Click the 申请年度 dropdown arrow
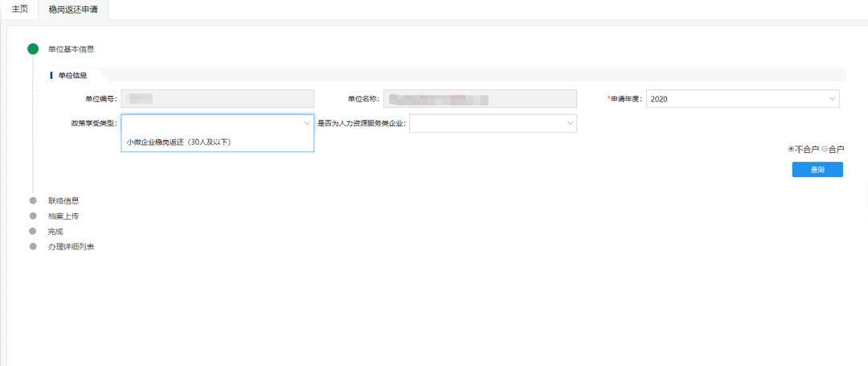Viewport: 868px width, 366px height. point(832,99)
